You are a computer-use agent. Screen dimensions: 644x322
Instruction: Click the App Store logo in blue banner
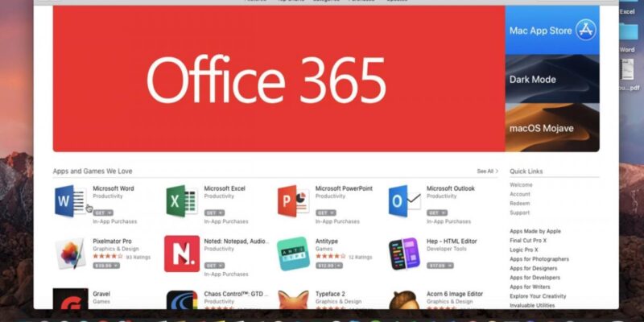586,30
